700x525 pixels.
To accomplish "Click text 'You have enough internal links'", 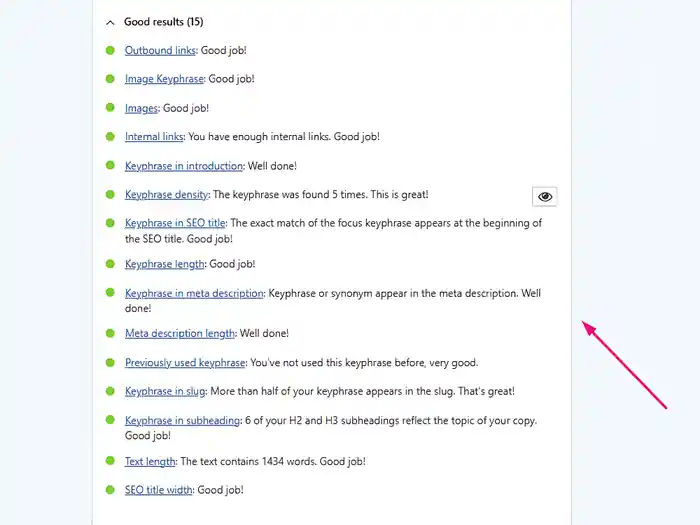I will click(x=258, y=137).
